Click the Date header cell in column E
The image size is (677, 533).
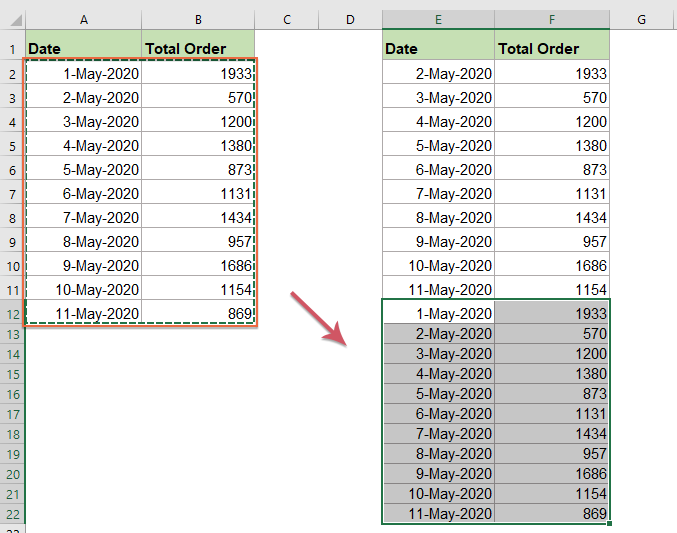coord(438,48)
